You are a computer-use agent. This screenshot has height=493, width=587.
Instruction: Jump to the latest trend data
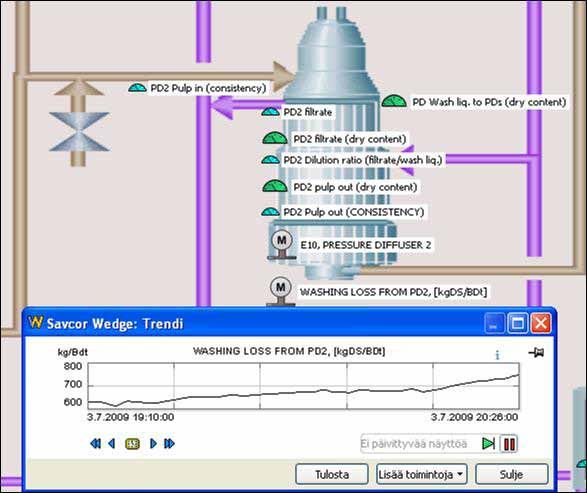pos(169,444)
